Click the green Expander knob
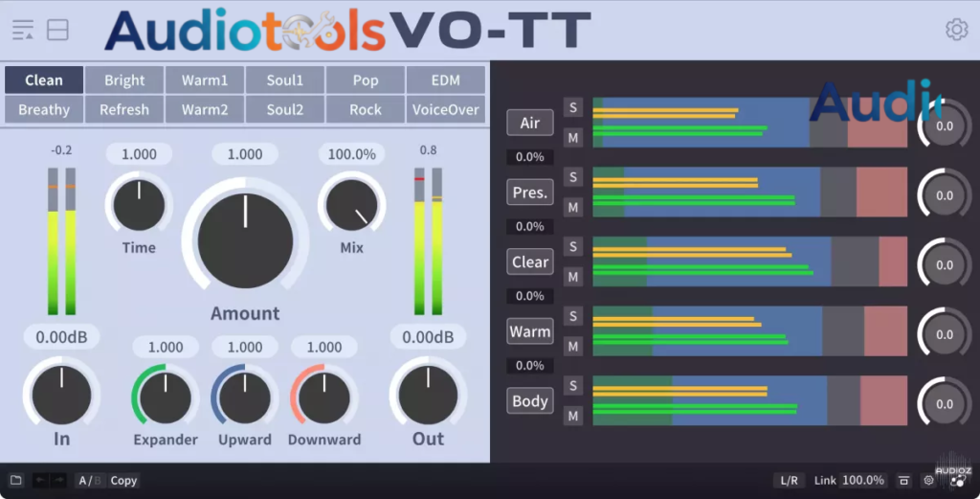Viewport: 980px width, 499px height. (x=165, y=397)
